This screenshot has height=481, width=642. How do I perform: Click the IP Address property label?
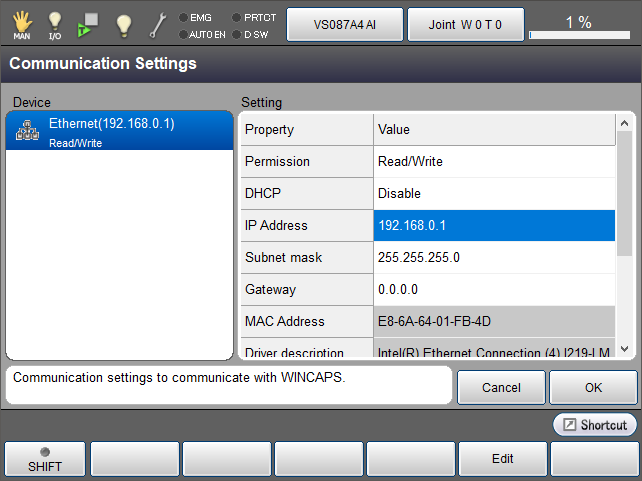[307, 226]
